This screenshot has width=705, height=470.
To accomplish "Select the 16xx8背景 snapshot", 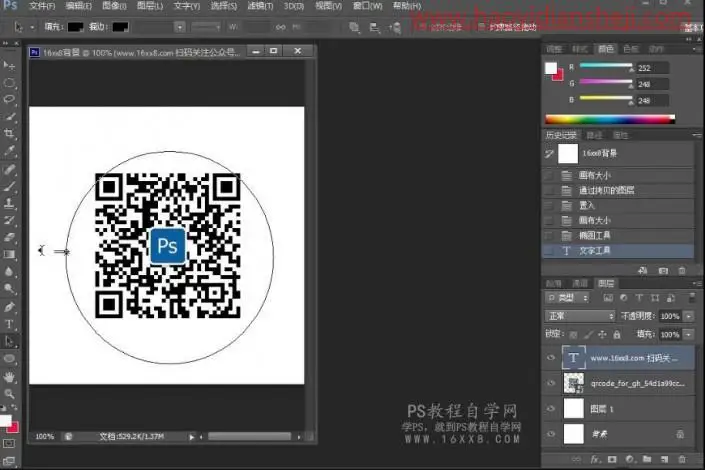I will click(x=618, y=154).
